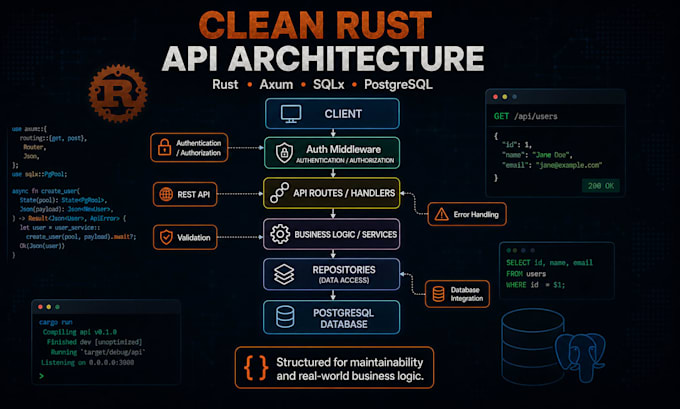Click the stacked layers icon in Repositories
The image size is (680, 409).
tap(284, 274)
